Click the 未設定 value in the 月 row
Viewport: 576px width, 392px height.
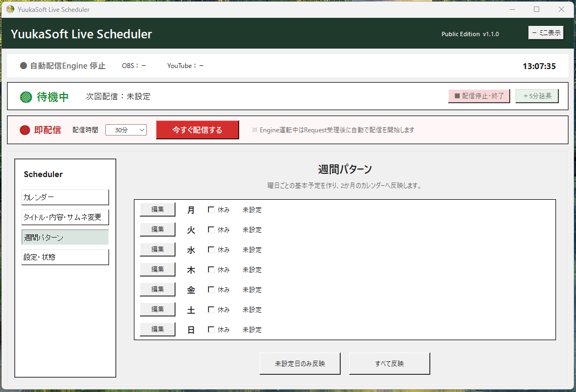(x=252, y=210)
